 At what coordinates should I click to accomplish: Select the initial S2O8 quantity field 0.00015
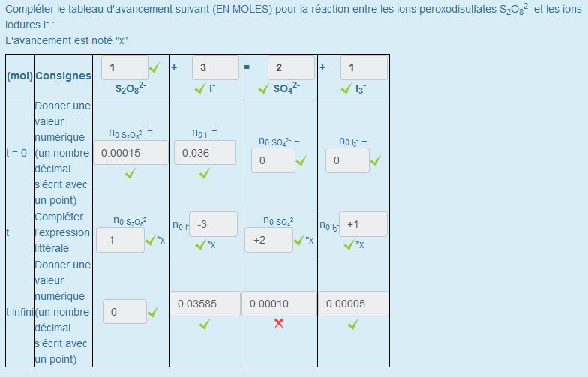click(130, 153)
